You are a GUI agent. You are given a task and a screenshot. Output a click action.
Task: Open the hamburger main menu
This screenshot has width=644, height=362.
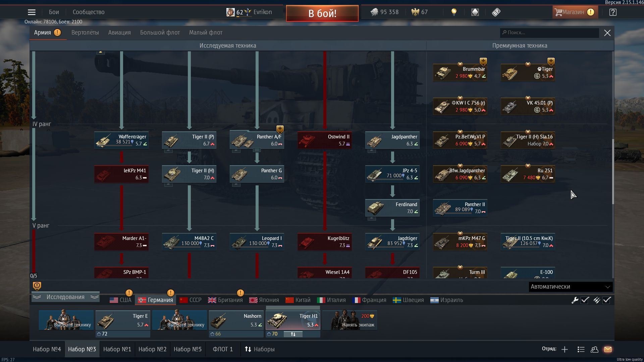tap(32, 12)
